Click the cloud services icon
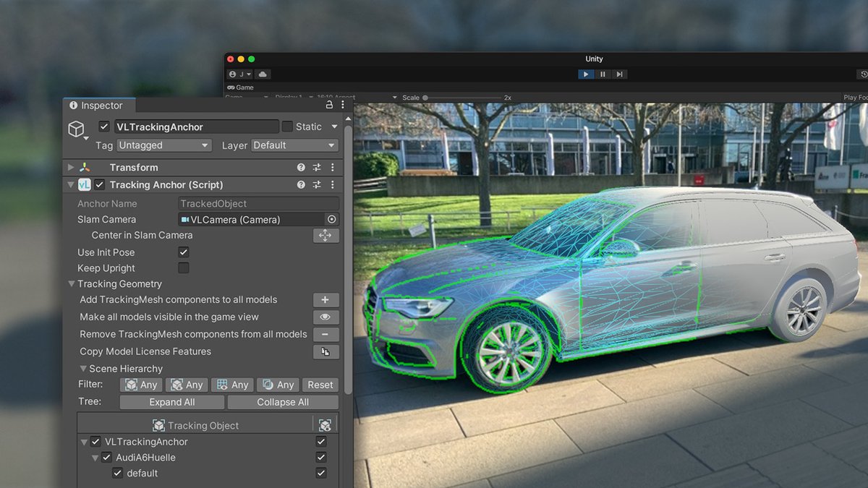Image resolution: width=868 pixels, height=488 pixels. [x=262, y=74]
